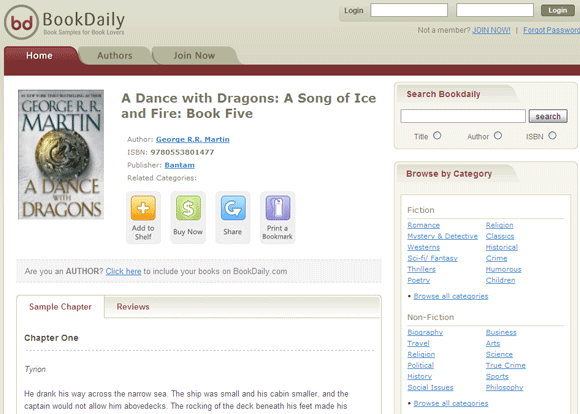Open the Philosophy category
Image resolution: width=580 pixels, height=414 pixels.
click(x=504, y=387)
